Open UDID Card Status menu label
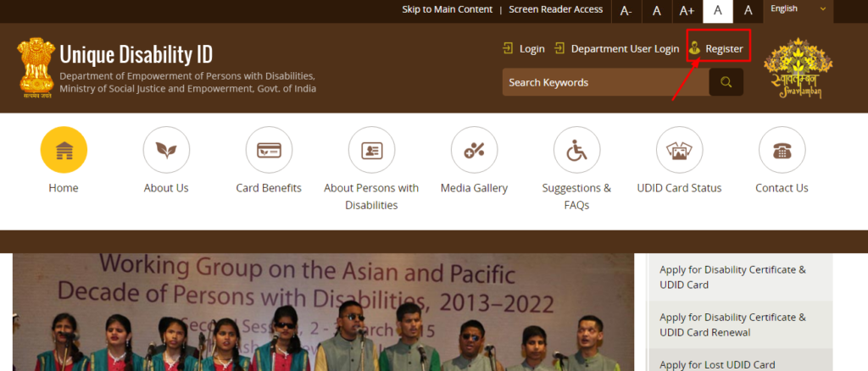The image size is (868, 371). (x=679, y=188)
